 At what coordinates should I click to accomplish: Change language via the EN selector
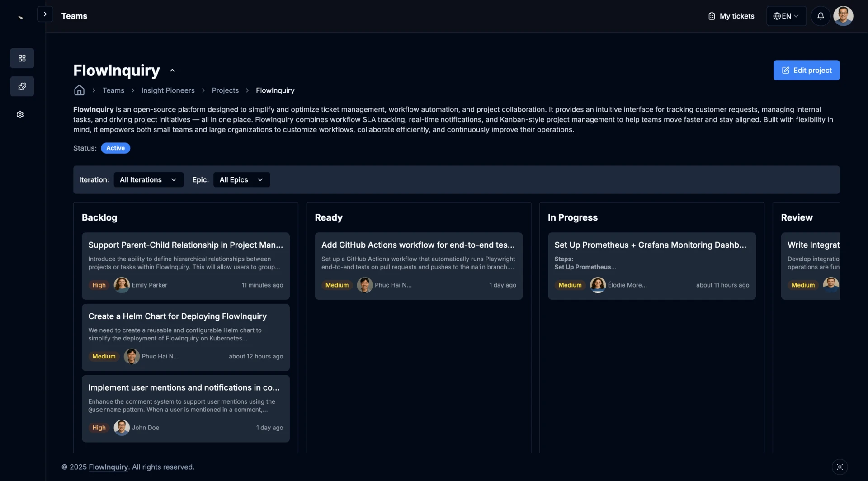(x=786, y=16)
